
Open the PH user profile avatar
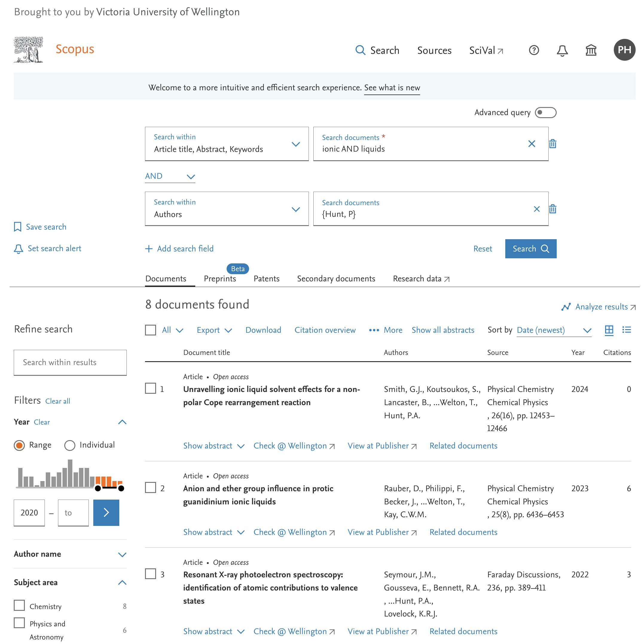click(624, 50)
